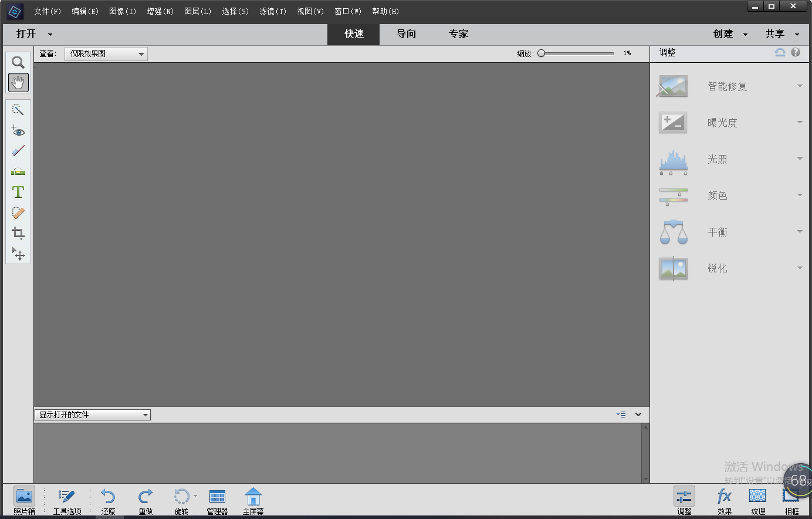
Task: Open the 显示打开的文件 dropdown
Action: tap(93, 414)
